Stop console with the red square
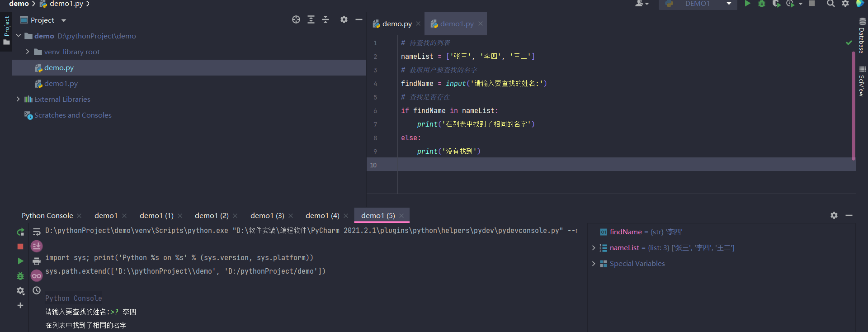Screen dimensions: 868x332 pos(20,247)
